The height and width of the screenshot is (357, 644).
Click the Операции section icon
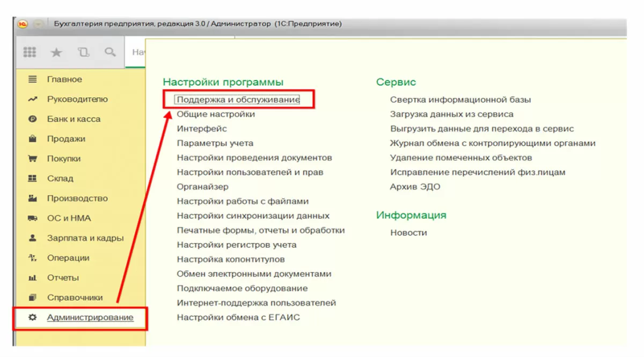coord(33,258)
